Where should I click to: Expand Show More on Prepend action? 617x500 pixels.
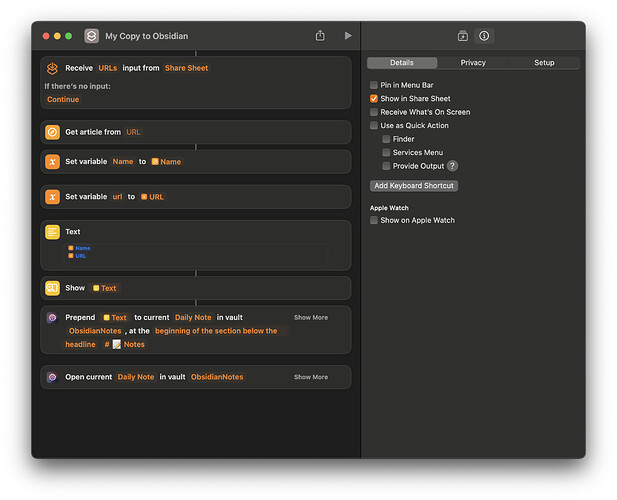(310, 318)
